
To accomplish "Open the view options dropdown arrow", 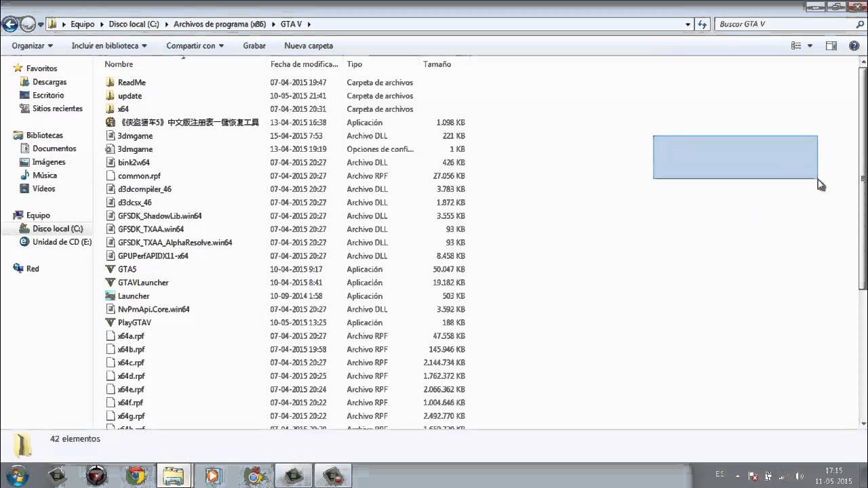I will [x=810, y=45].
